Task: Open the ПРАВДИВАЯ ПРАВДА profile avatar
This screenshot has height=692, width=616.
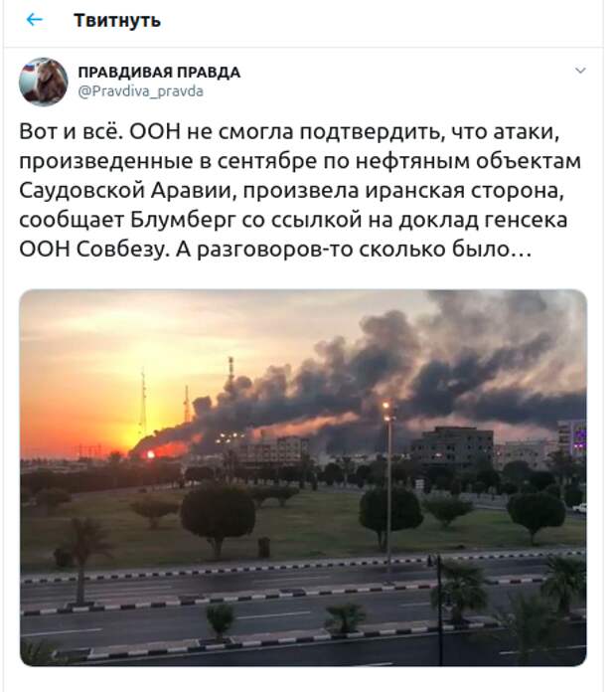Action: (x=43, y=82)
